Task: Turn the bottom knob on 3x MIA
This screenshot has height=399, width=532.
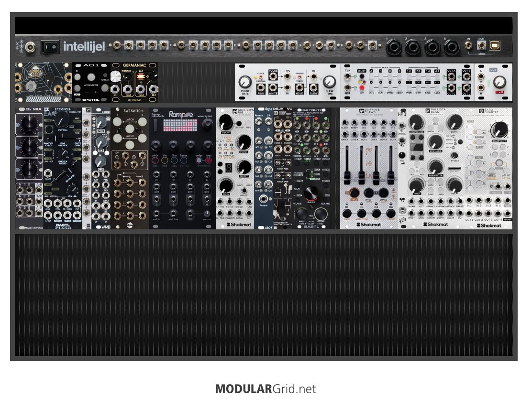Action: click(x=29, y=169)
